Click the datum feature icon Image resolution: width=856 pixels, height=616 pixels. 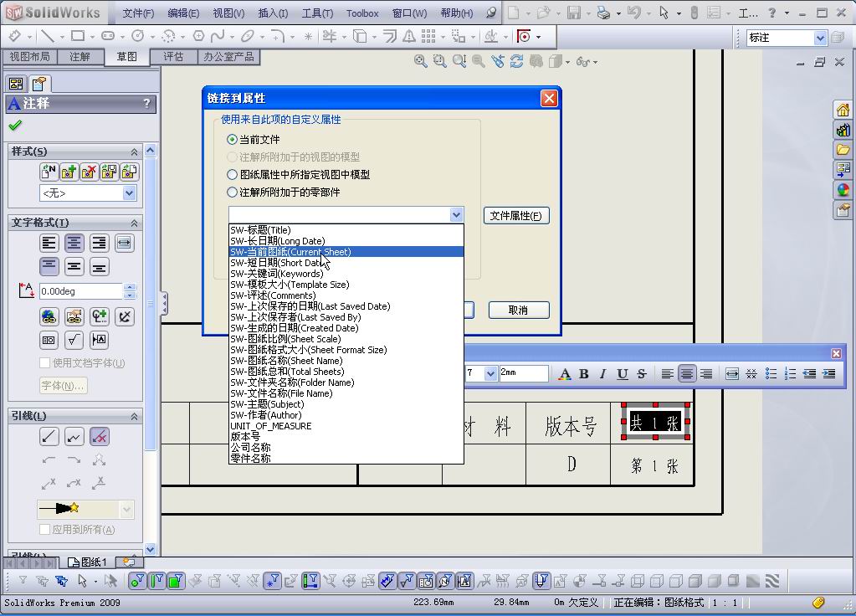click(x=100, y=340)
